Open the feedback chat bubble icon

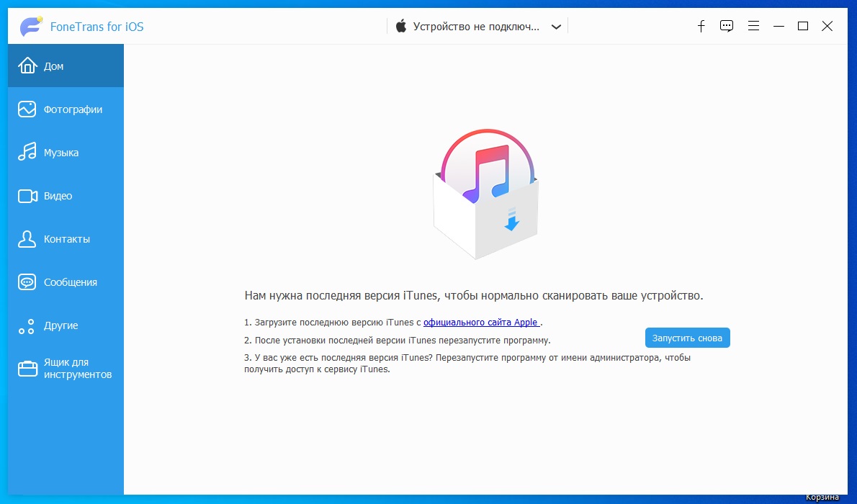pyautogui.click(x=727, y=26)
